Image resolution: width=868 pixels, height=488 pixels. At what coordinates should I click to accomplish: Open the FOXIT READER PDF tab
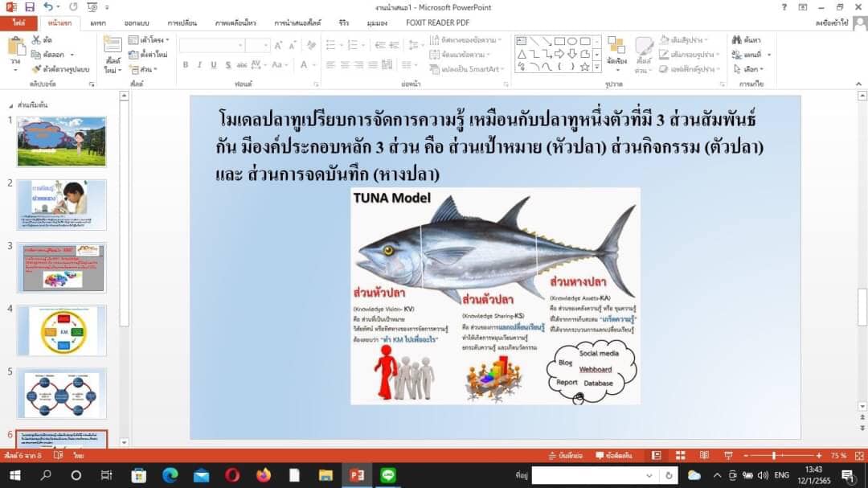click(438, 23)
